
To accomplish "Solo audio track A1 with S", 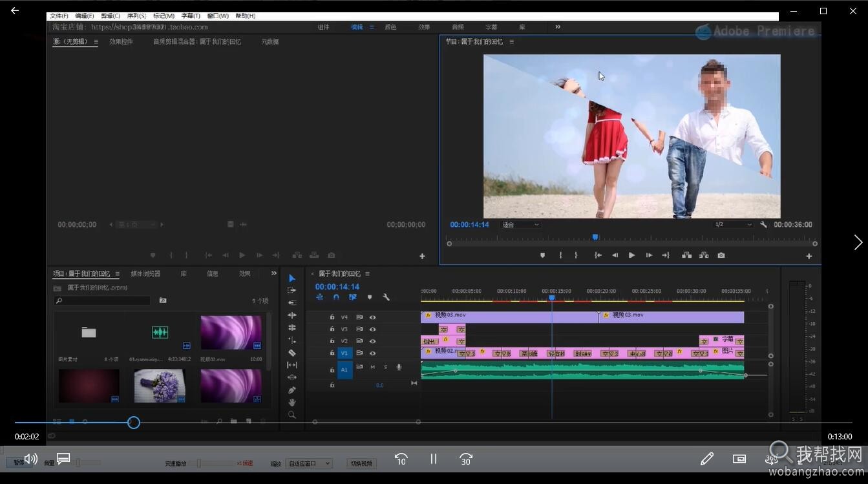I will click(x=386, y=367).
